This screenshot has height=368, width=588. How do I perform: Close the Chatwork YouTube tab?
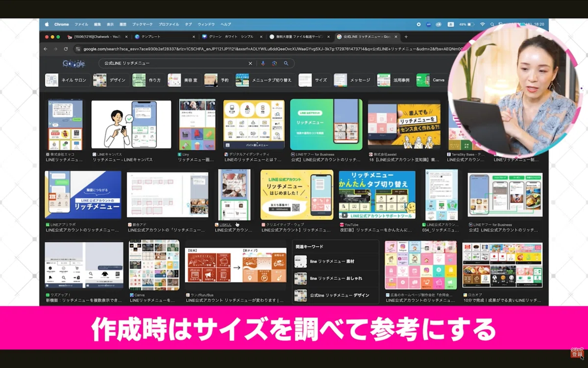[126, 37]
